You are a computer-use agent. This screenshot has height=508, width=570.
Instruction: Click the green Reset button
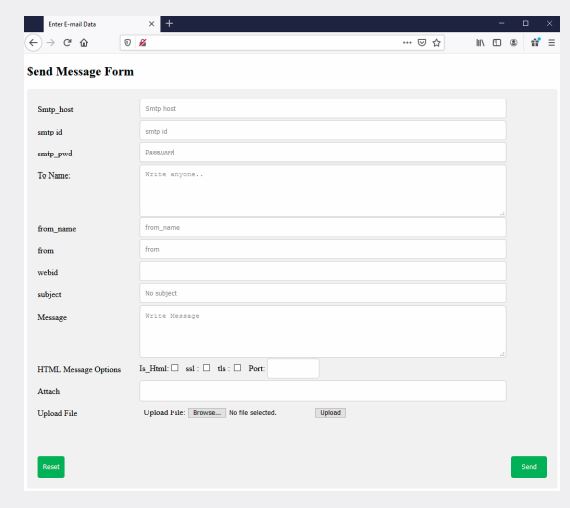(51, 467)
